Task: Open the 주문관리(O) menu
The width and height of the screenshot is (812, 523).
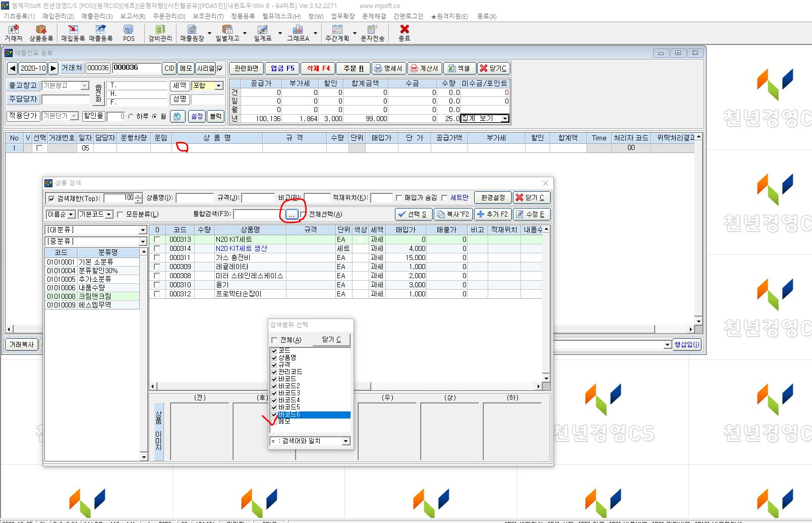Action: [169, 16]
